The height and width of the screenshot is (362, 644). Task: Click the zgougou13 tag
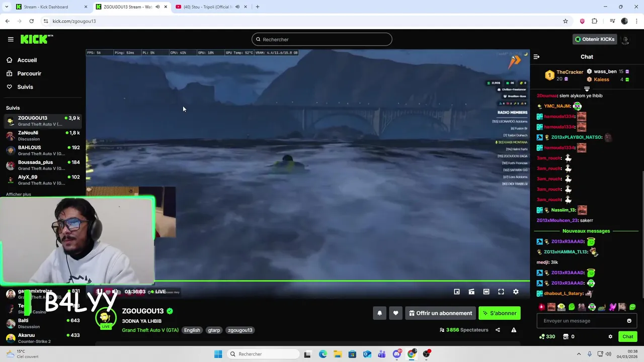click(x=239, y=330)
